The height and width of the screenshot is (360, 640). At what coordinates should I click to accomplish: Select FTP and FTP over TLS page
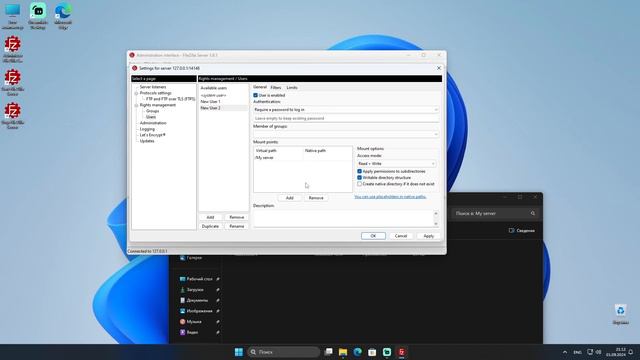point(171,99)
